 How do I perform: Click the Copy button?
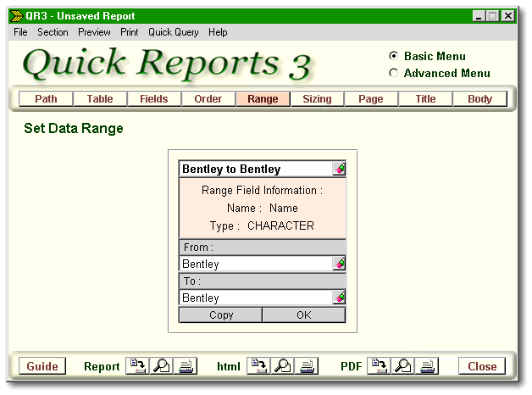(221, 315)
